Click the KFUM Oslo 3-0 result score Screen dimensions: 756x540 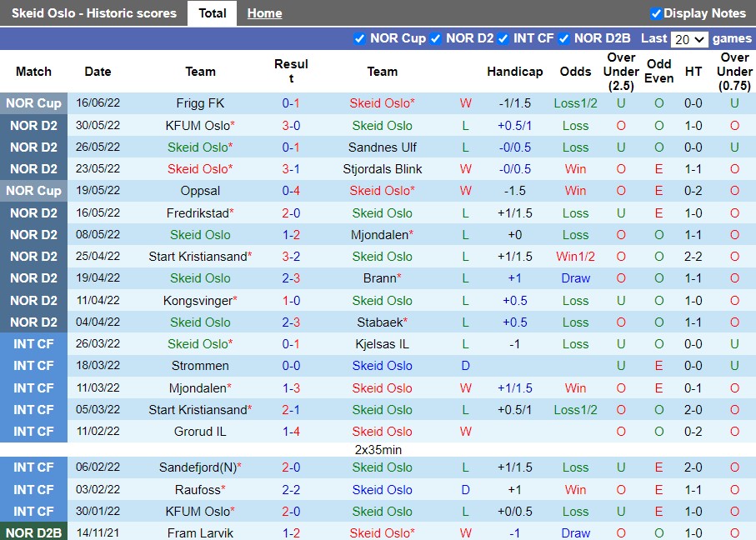point(291,126)
